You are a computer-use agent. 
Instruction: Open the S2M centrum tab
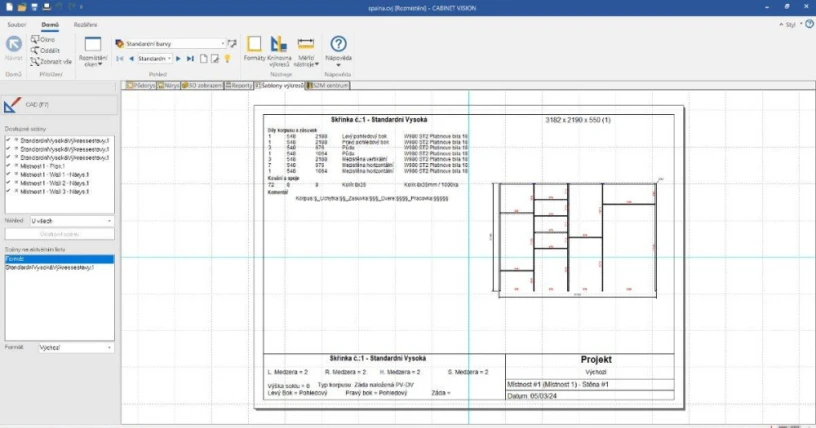click(x=327, y=85)
